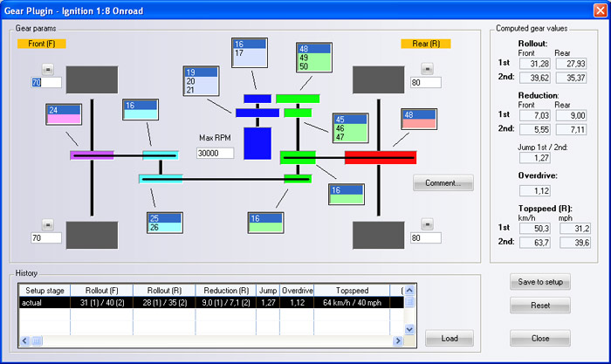
Task: Click the history horizontal scroll left arrow
Action: pos(25,340)
